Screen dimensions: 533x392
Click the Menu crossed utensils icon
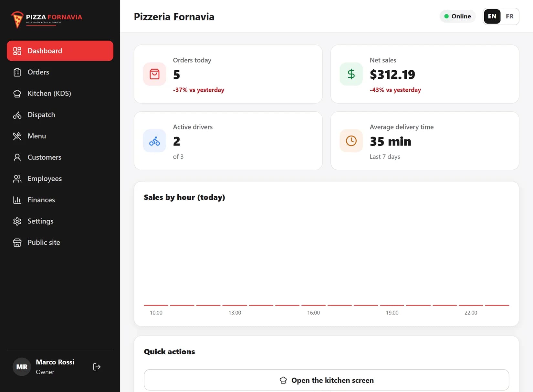pos(17,136)
